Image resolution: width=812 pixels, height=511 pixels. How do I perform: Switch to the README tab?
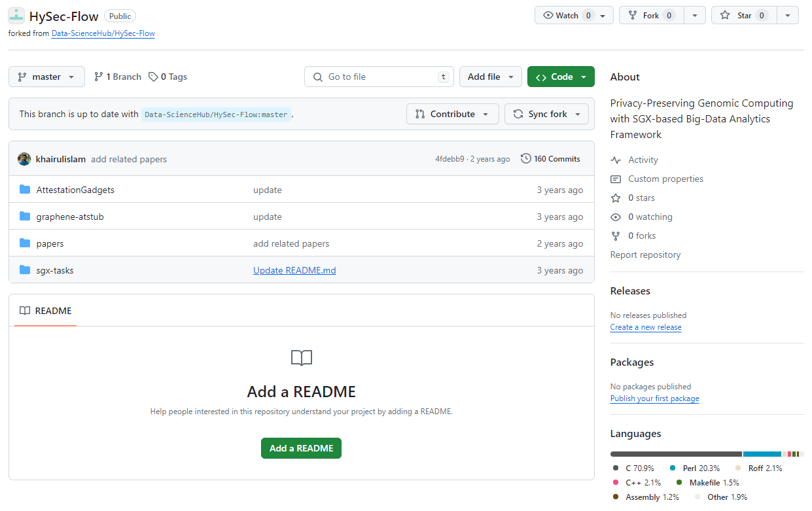[x=44, y=311]
